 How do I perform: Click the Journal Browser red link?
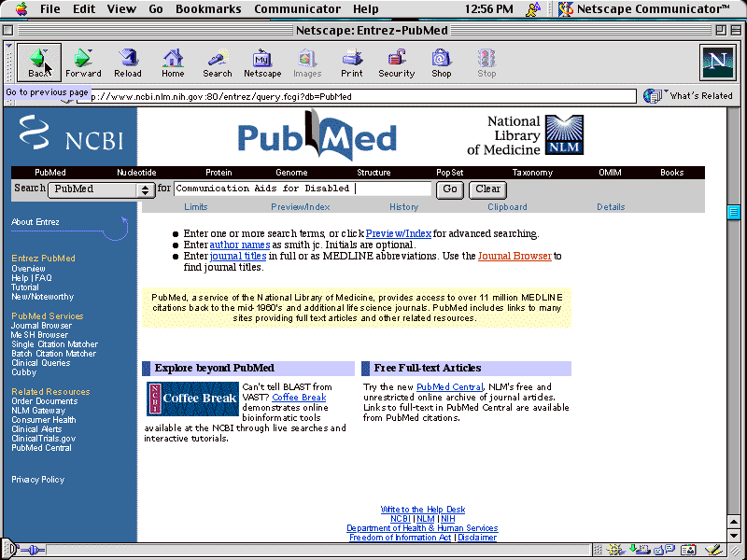coord(514,256)
